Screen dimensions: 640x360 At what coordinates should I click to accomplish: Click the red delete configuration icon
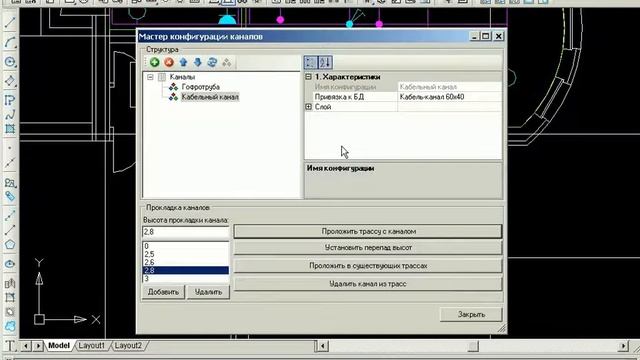point(169,62)
